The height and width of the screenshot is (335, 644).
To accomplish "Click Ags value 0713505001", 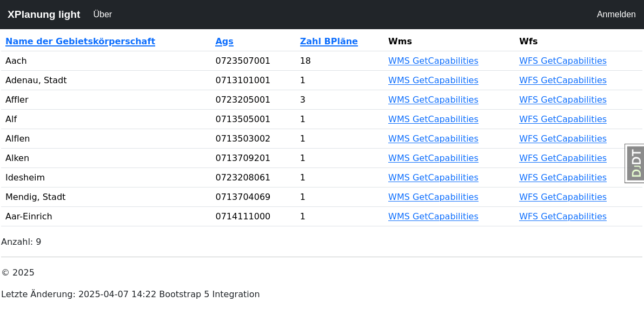I will (x=243, y=119).
